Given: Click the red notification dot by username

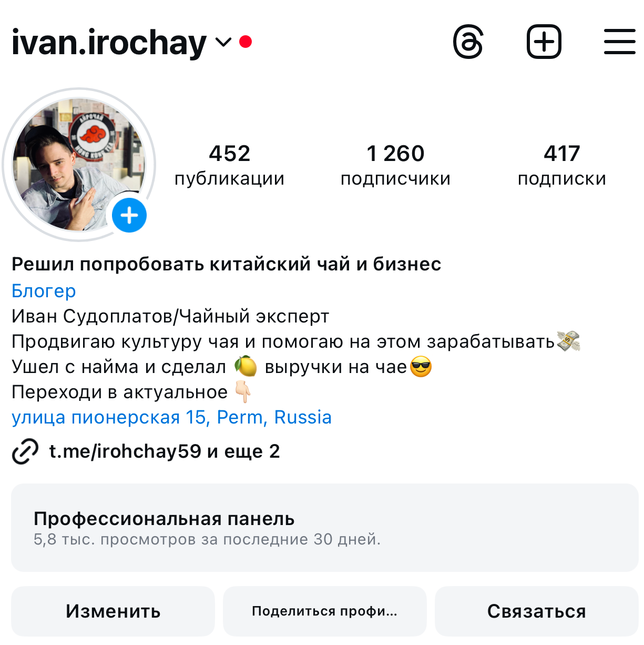Looking at the screenshot, I should point(245,42).
